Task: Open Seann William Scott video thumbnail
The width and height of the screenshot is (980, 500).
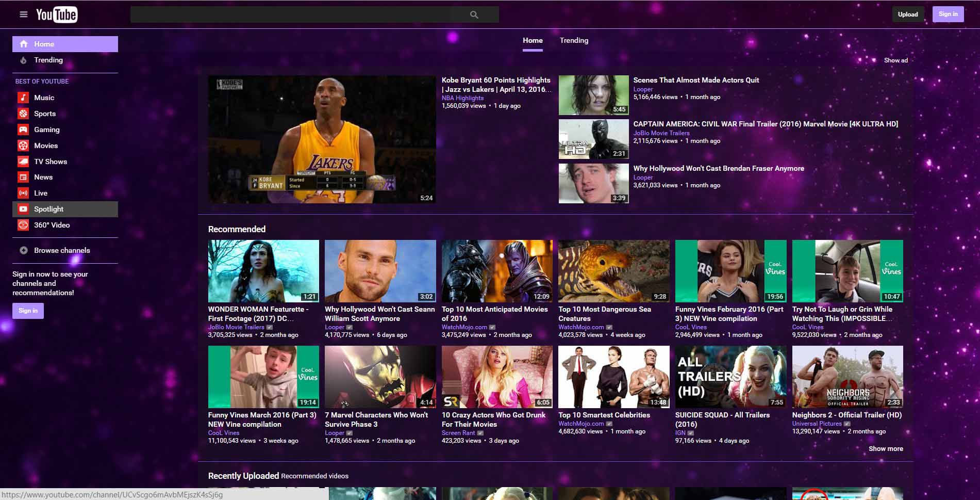Action: click(380, 271)
